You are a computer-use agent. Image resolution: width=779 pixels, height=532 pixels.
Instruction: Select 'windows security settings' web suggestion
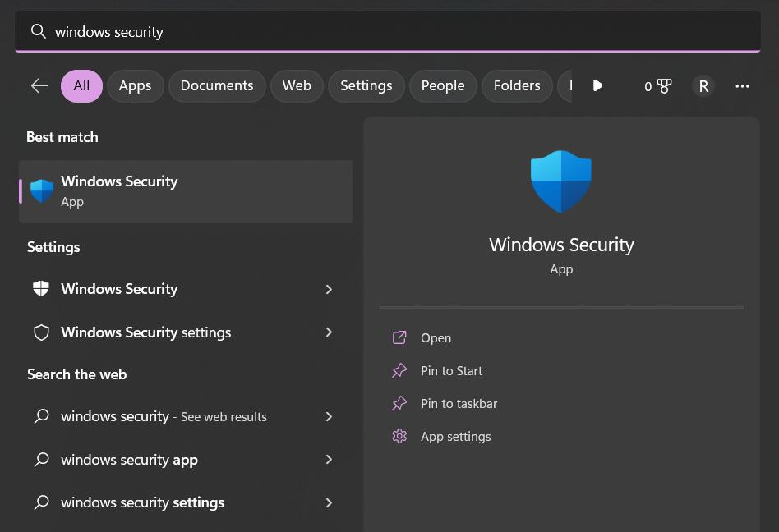tap(186, 502)
